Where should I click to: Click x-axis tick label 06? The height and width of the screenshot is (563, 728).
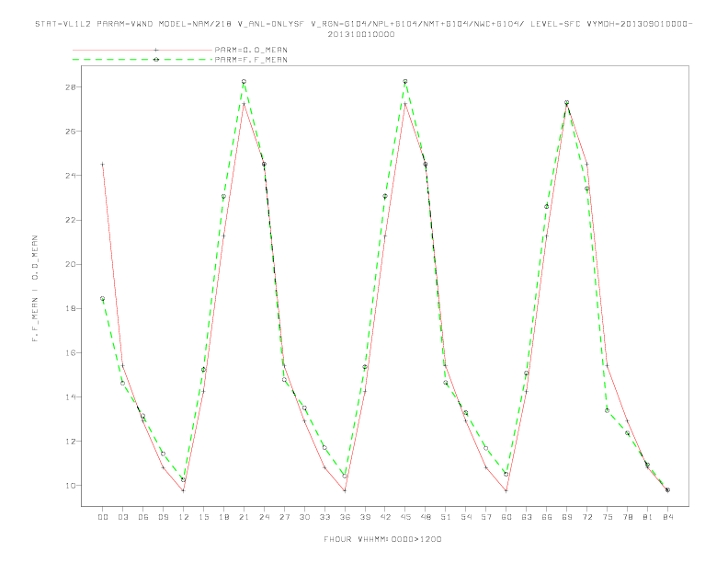click(143, 517)
